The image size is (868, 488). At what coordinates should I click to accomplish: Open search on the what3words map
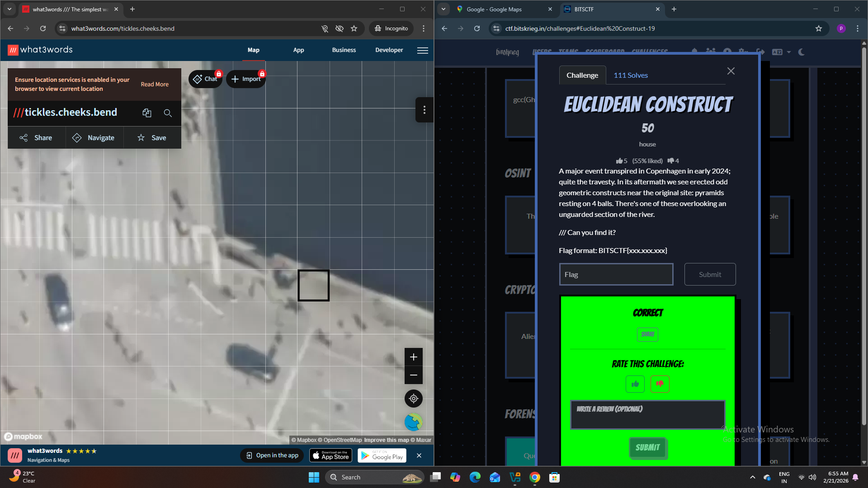click(x=168, y=113)
